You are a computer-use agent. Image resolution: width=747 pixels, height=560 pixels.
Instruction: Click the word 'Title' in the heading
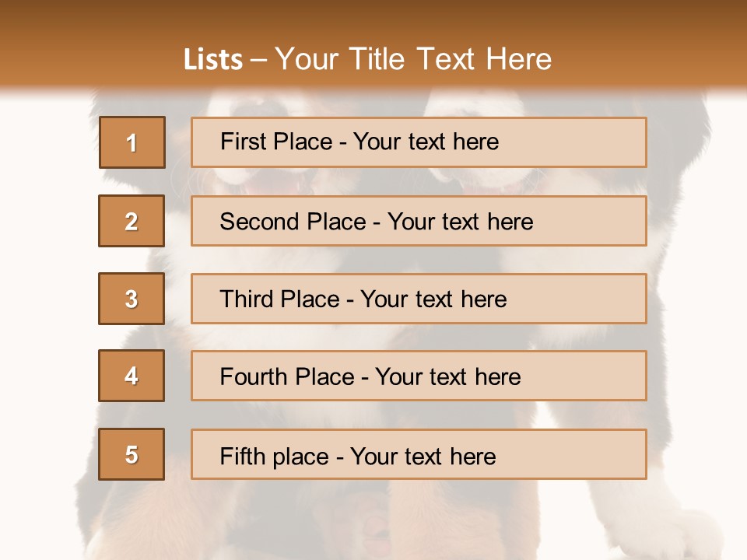[x=377, y=59]
